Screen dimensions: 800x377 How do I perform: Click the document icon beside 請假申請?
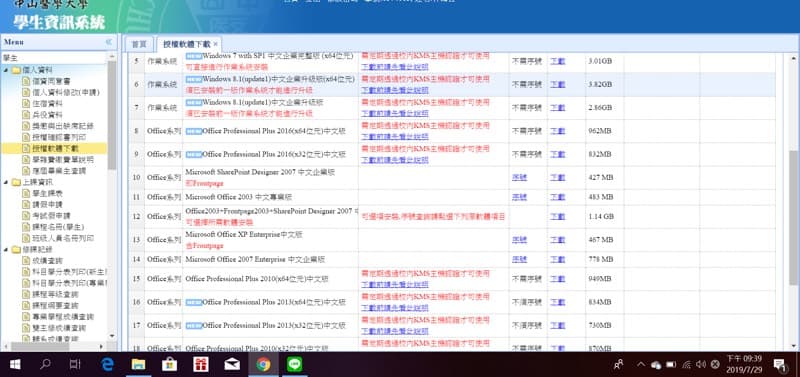tap(26, 205)
